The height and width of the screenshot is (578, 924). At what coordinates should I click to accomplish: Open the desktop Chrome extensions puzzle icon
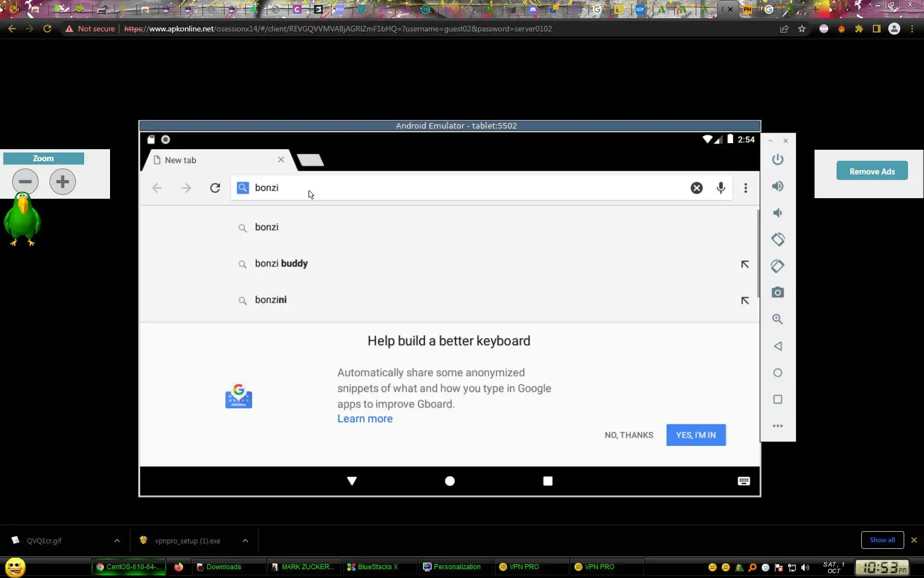pyautogui.click(x=859, y=29)
